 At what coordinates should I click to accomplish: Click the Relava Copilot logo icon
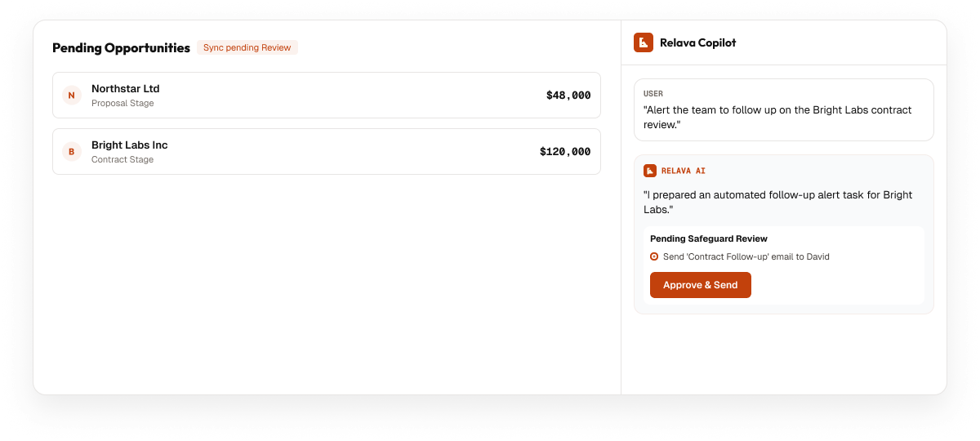pos(644,42)
